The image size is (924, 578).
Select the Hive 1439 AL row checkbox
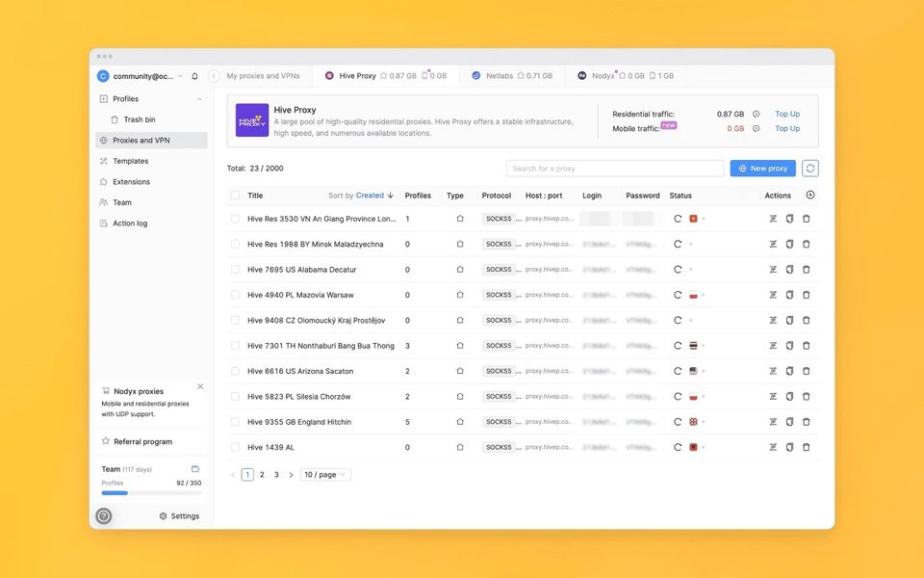pos(235,447)
